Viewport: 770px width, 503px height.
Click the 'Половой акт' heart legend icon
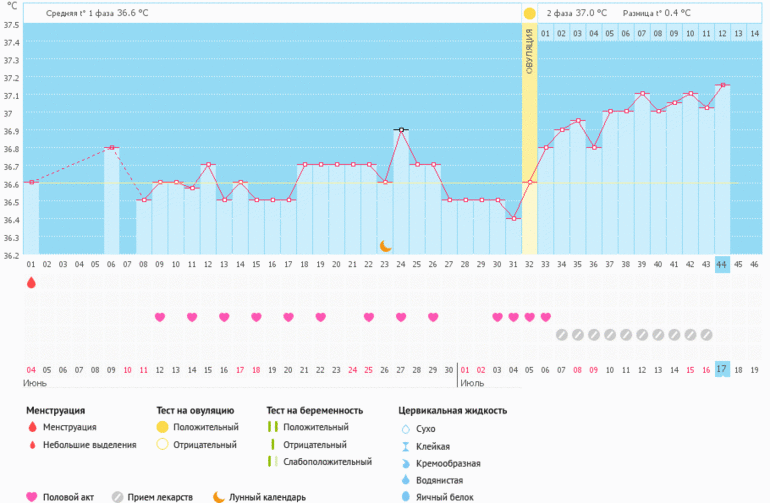31,496
